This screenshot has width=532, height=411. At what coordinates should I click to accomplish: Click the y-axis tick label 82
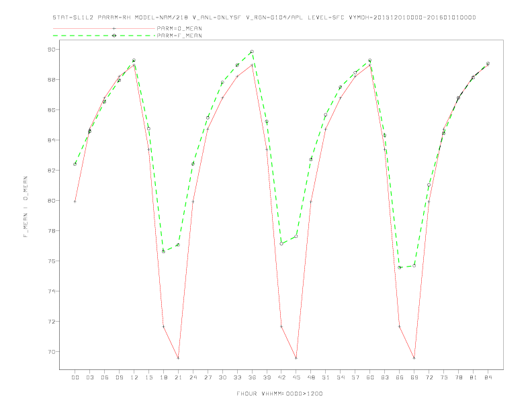point(51,170)
